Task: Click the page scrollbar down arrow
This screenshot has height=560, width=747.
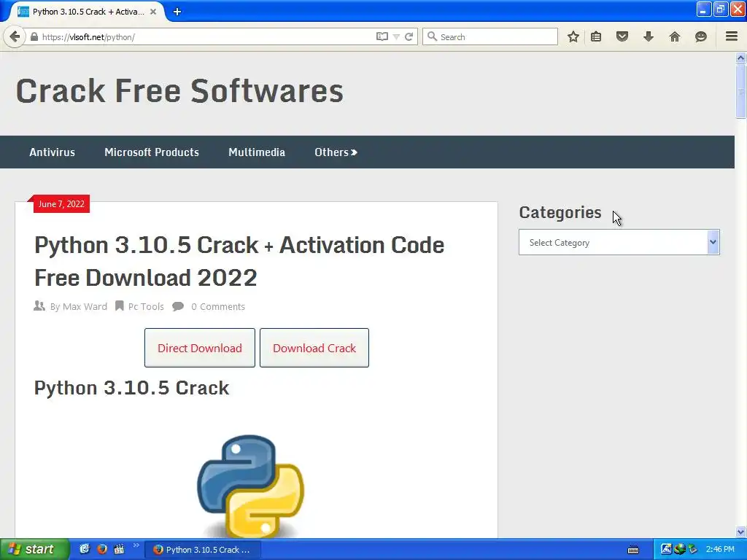Action: 740,532
